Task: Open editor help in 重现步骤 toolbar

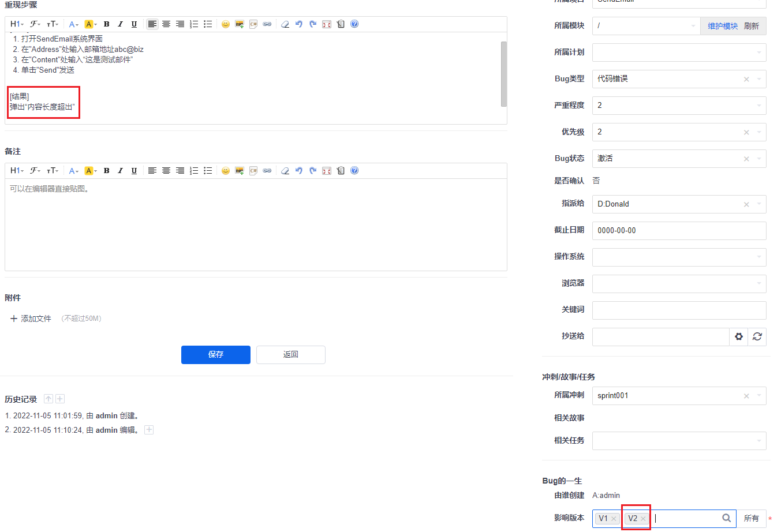Action: (354, 24)
